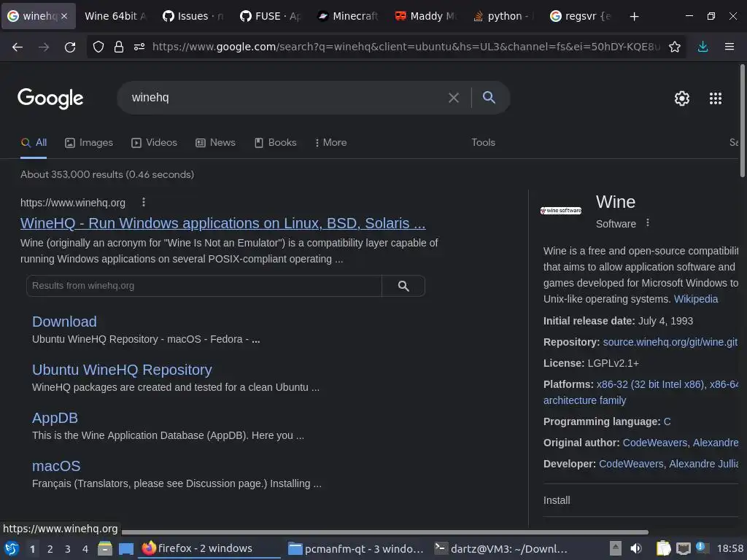Open a new browser tab
The image size is (747, 560).
pos(634,16)
